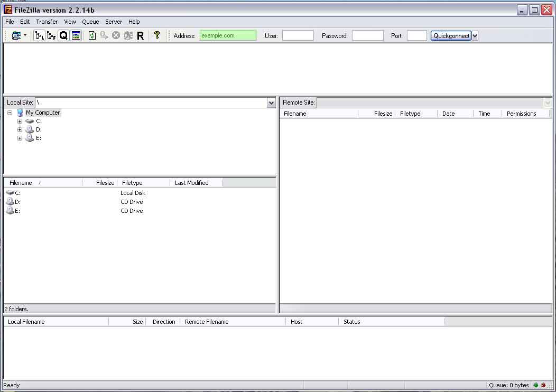Sort local files by the Last Modified column

pos(196,183)
